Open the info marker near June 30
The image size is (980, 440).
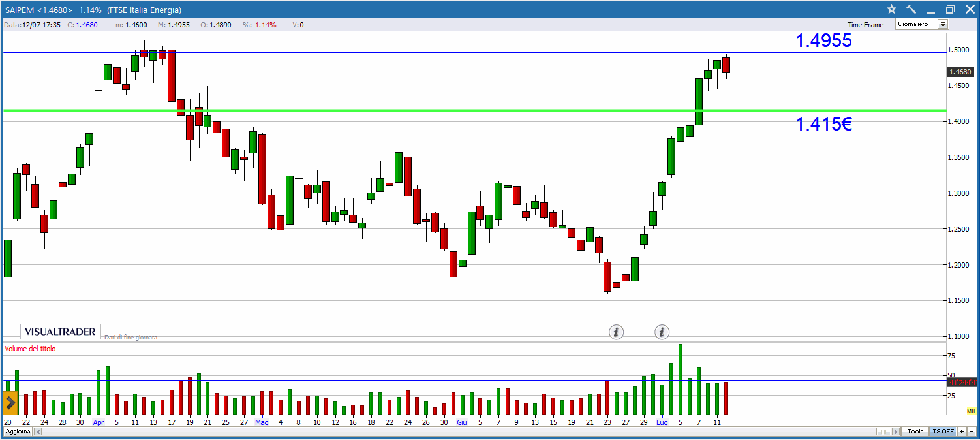pos(662,332)
